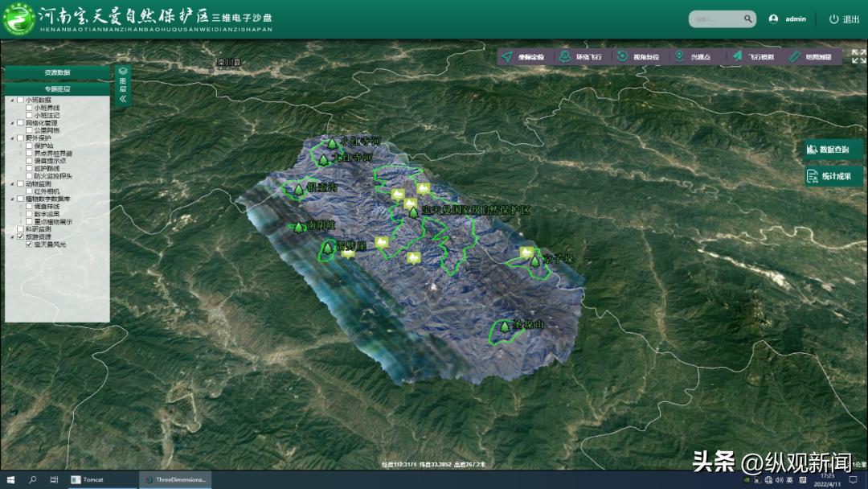The image size is (868, 489).
Task: Collapse the 植物数字数据库 tree group
Action: [x=10, y=199]
